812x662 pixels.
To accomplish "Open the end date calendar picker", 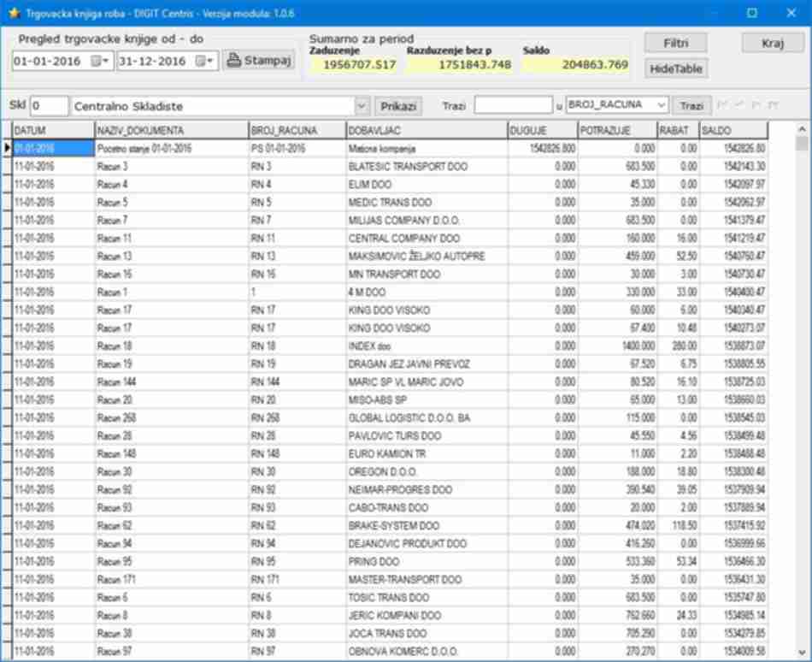I will coord(205,61).
